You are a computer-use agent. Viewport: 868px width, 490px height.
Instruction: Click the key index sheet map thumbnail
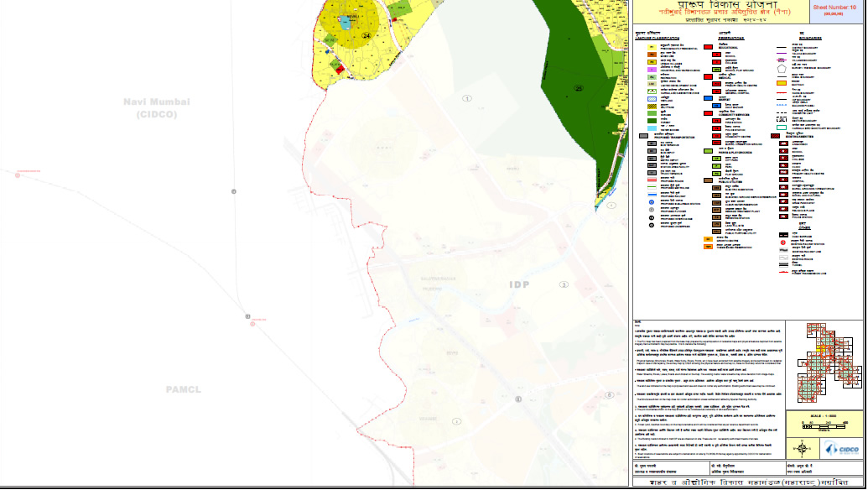(x=828, y=363)
